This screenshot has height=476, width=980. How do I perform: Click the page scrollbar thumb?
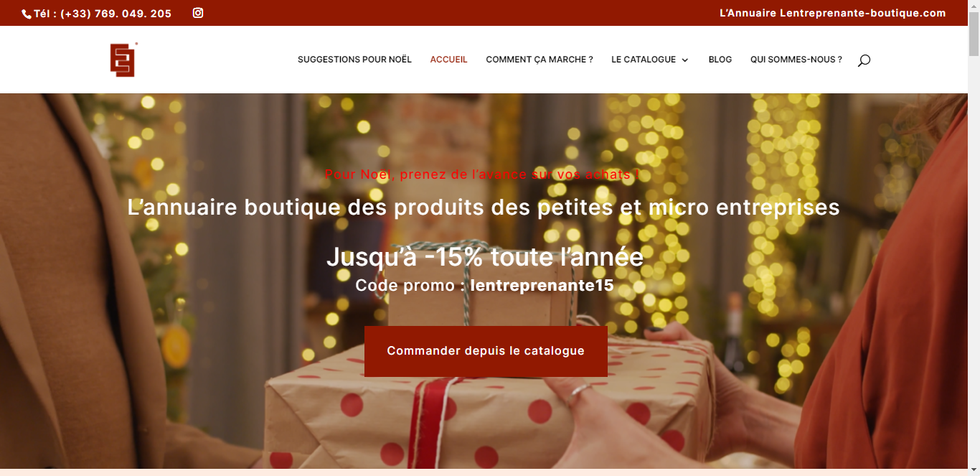pyautogui.click(x=974, y=33)
